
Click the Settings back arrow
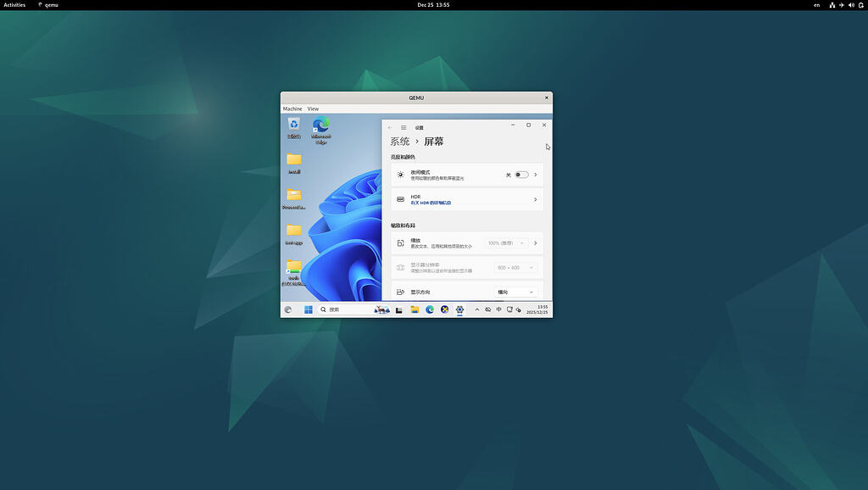click(x=390, y=127)
